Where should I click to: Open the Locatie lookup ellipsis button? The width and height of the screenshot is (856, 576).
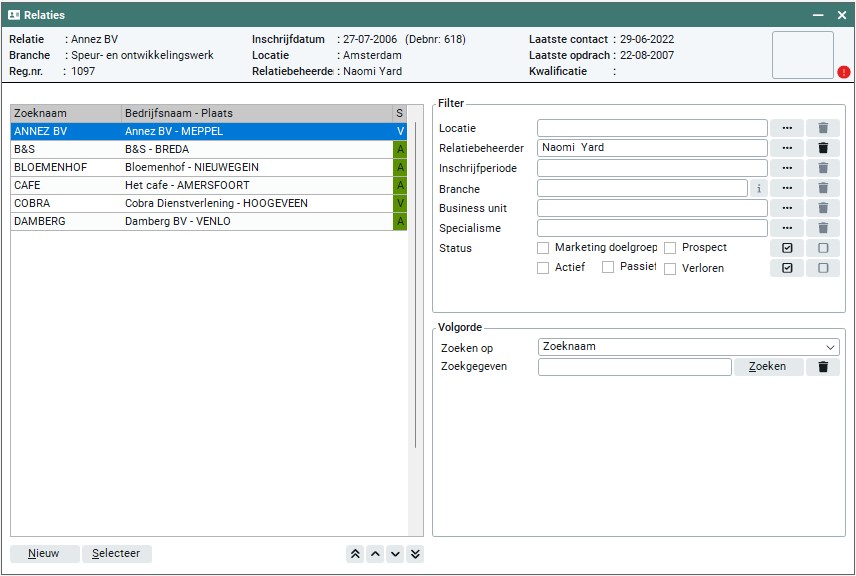(787, 128)
